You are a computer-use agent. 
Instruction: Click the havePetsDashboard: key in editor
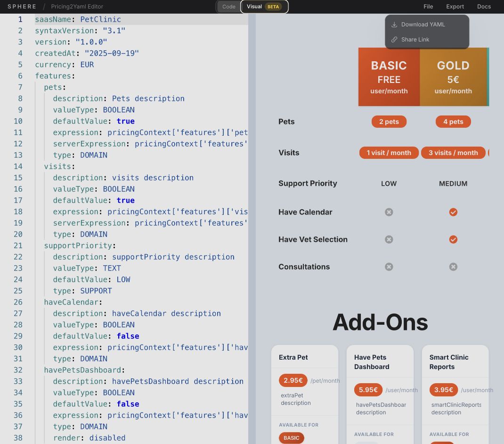(84, 370)
